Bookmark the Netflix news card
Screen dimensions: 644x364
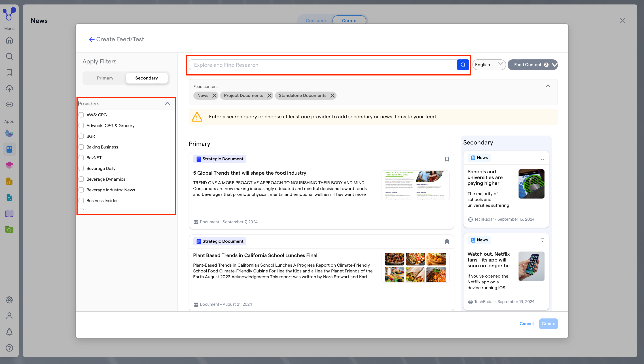pyautogui.click(x=542, y=240)
